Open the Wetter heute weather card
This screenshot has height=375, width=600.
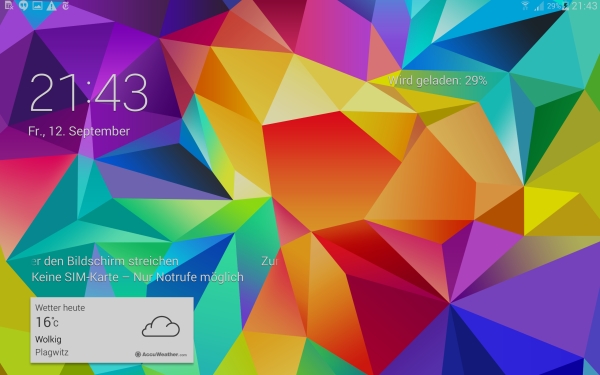click(x=112, y=330)
